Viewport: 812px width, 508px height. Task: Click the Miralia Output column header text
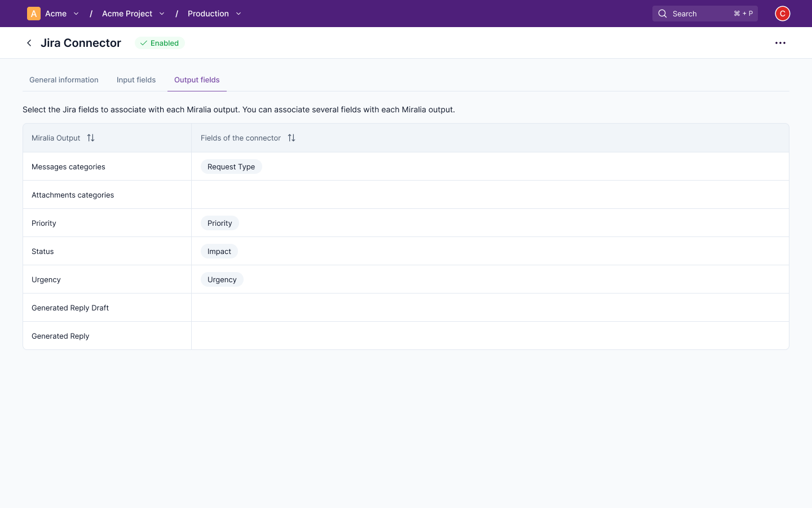(56, 138)
